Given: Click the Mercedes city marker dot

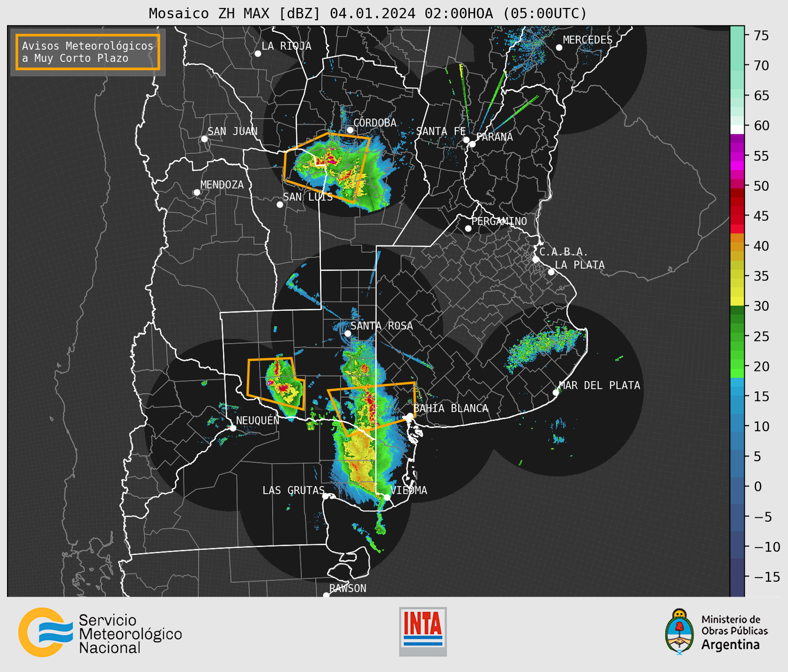Looking at the screenshot, I should 559,48.
